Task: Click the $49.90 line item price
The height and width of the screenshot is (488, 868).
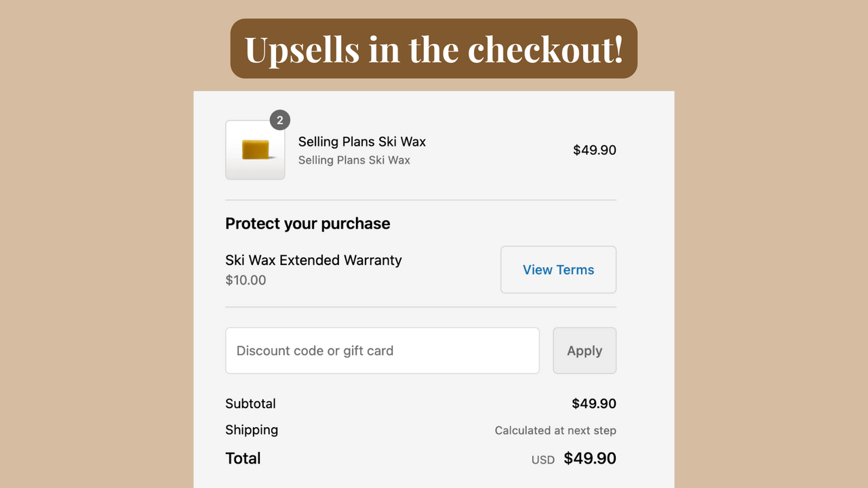Action: (x=594, y=150)
